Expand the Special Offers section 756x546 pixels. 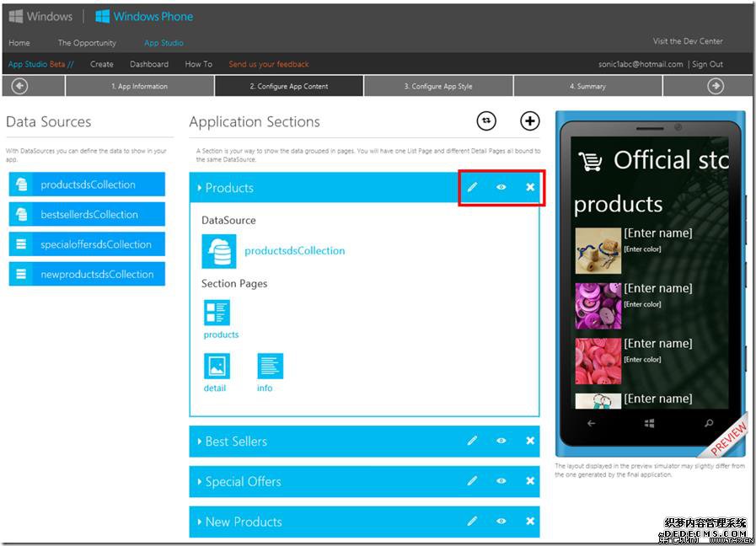point(199,481)
